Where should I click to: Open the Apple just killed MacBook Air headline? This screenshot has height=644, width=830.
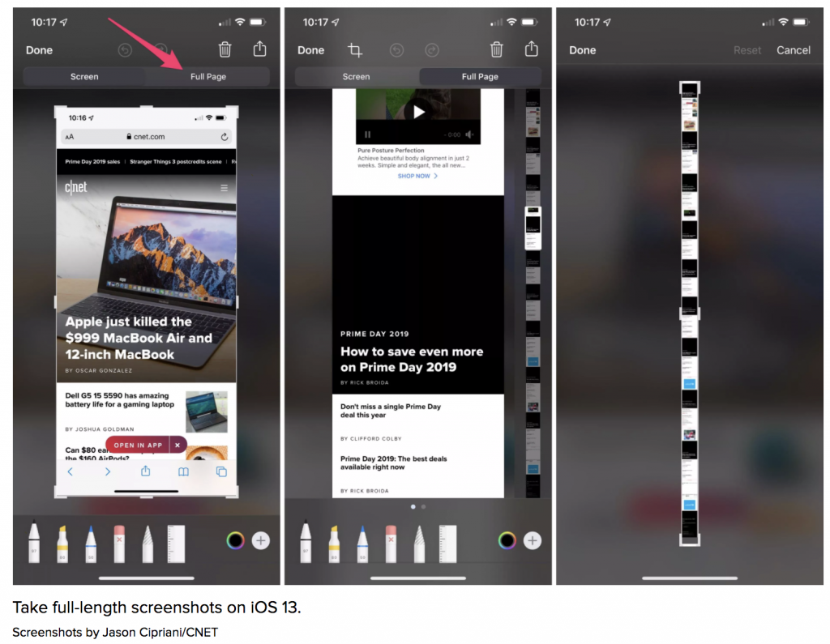point(139,338)
